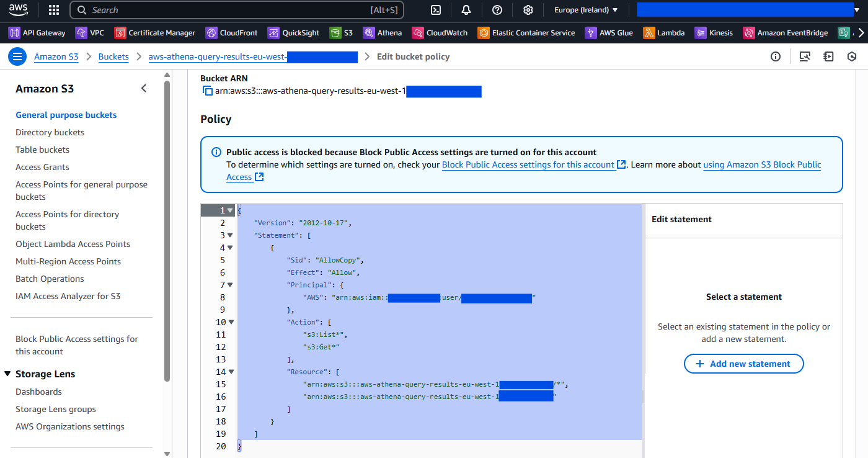
Task: Fold statement object at line 4
Action: click(x=230, y=248)
